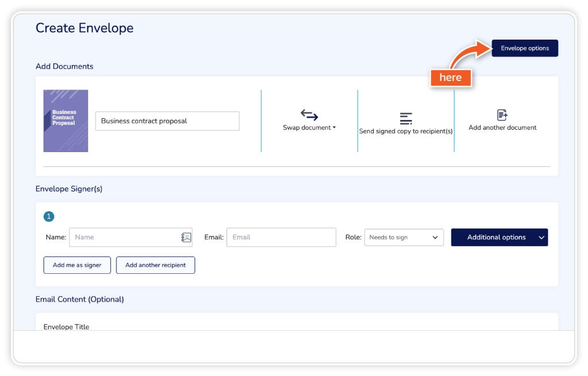588x376 pixels.
Task: Click the Send signed copy lines icon
Action: pyautogui.click(x=406, y=118)
